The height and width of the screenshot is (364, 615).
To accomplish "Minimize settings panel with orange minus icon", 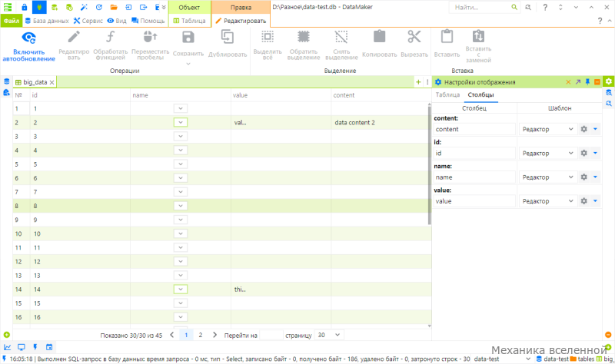I will (597, 82).
